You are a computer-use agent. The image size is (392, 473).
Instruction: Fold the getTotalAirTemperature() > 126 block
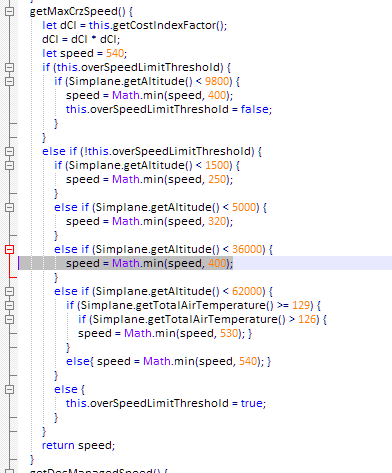point(10,319)
